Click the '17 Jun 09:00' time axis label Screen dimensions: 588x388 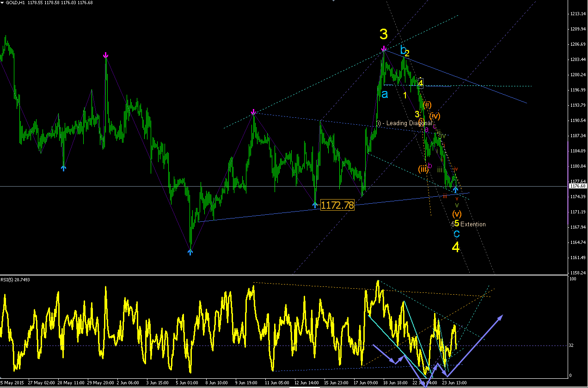tap(366, 383)
